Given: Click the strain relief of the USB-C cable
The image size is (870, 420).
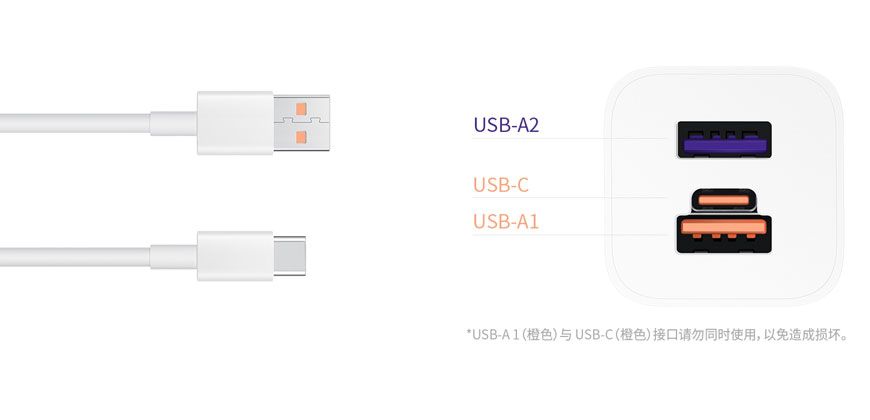Looking at the screenshot, I should [x=174, y=255].
